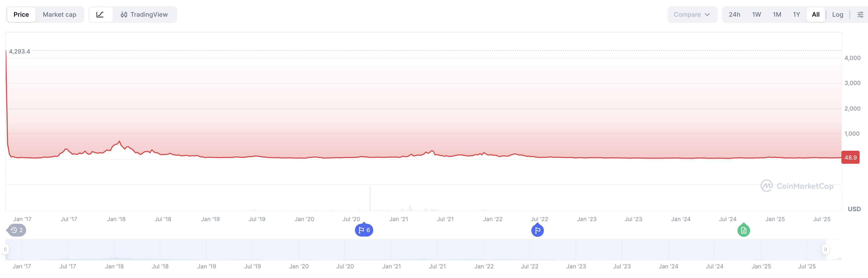
Task: Grab the left range slider handle
Action: [5, 249]
